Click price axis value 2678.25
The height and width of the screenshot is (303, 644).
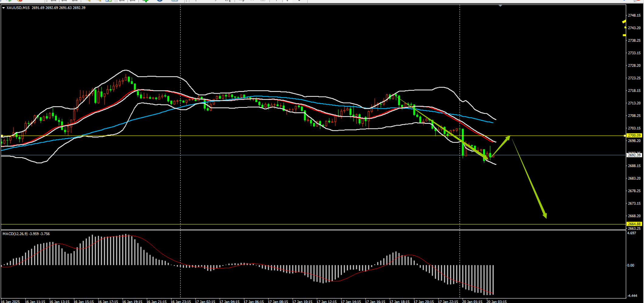634,191
